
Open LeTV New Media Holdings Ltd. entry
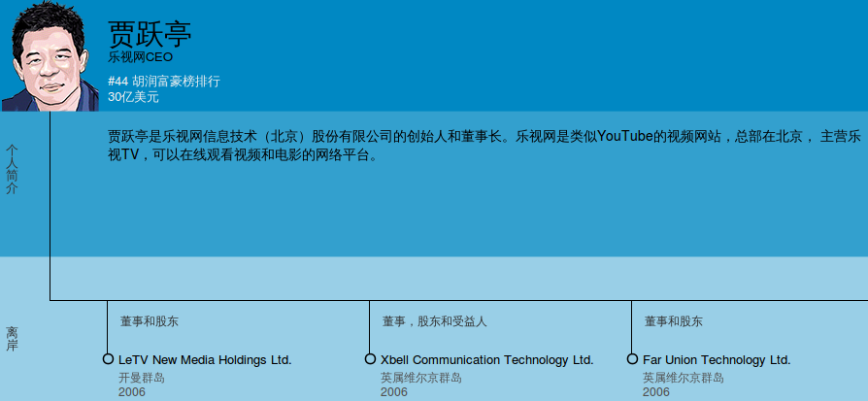[x=205, y=360]
